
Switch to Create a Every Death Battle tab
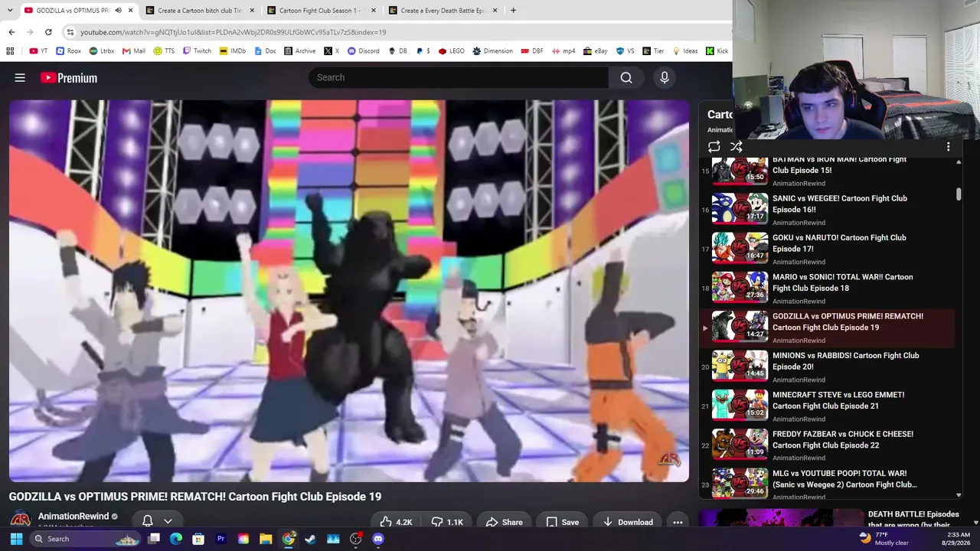tap(443, 11)
